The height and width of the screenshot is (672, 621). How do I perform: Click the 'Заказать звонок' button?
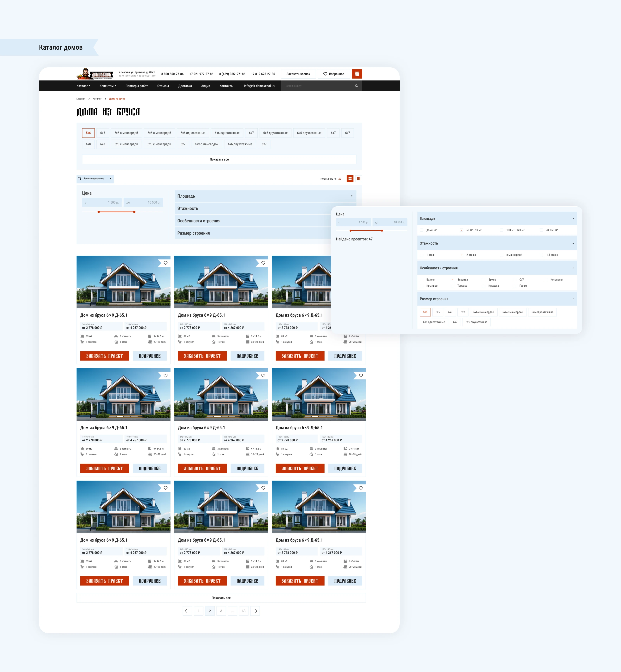pos(298,74)
